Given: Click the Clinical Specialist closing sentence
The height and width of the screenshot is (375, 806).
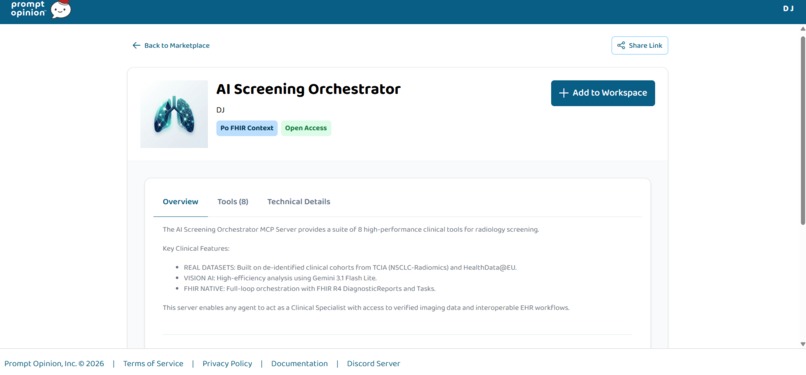Looking at the screenshot, I should [366, 308].
